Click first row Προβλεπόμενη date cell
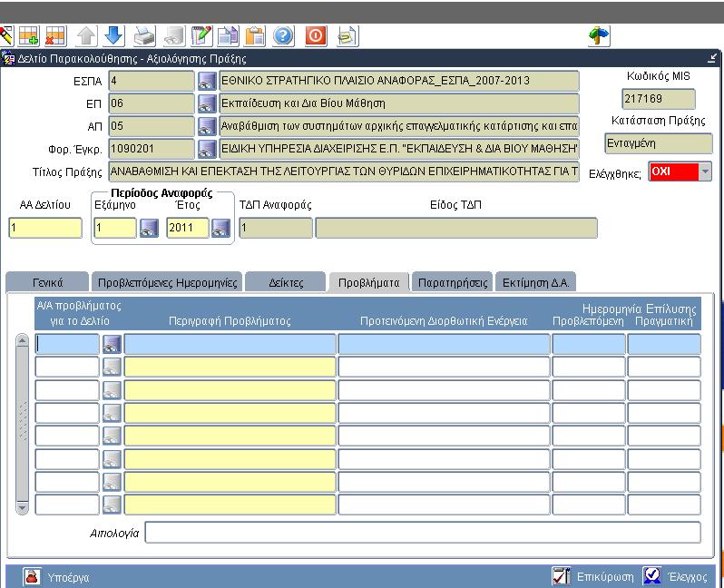Viewport: 724px width, 588px height. [589, 344]
